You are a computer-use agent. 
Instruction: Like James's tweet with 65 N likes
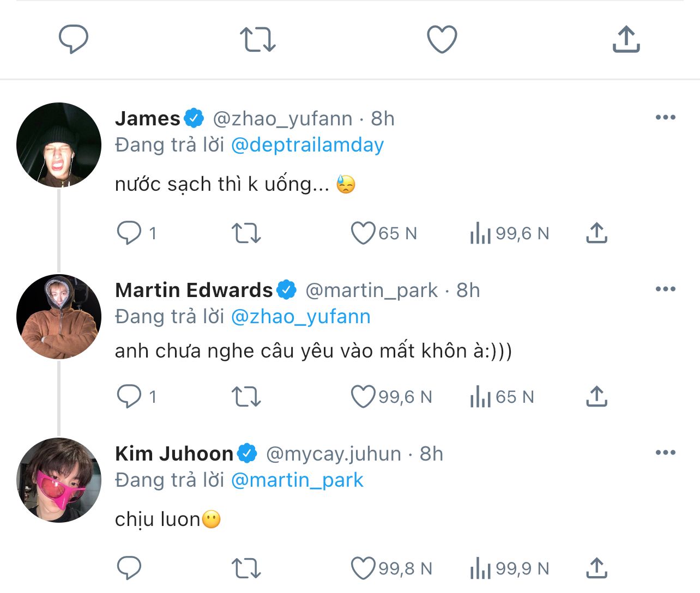tap(363, 233)
